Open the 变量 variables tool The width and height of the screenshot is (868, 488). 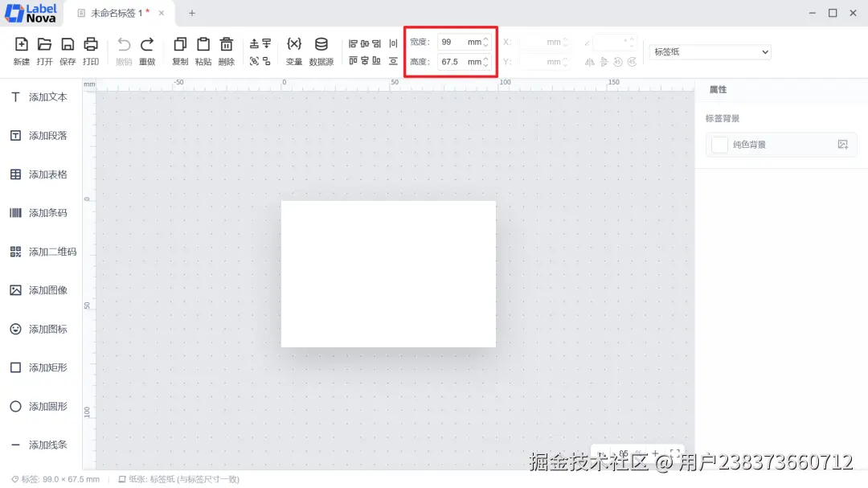click(x=294, y=51)
